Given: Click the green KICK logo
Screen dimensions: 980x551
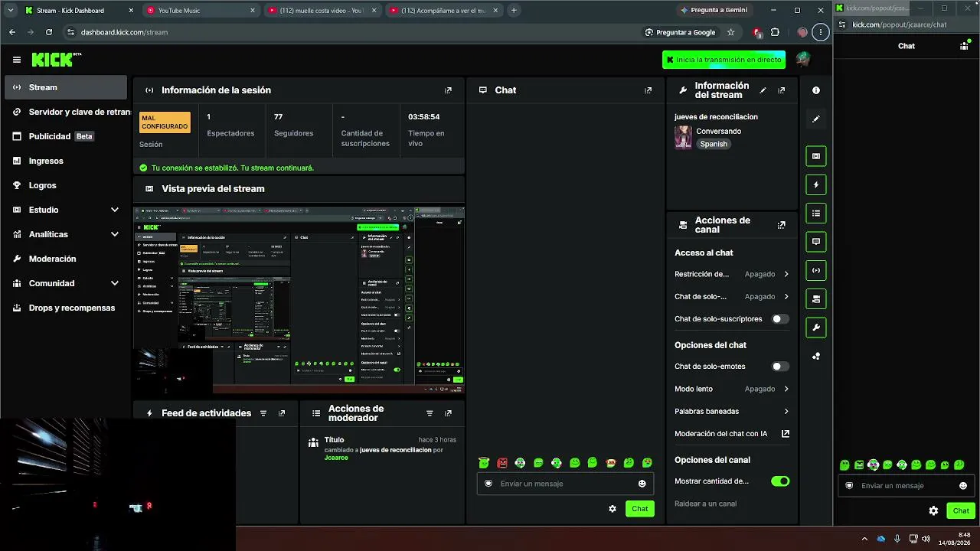Looking at the screenshot, I should pos(57,60).
